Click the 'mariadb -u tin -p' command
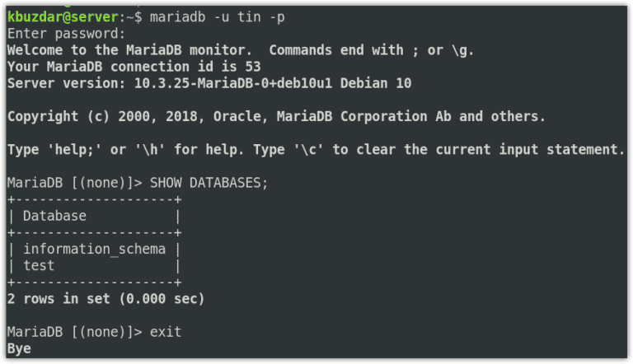Viewport: 633px width, 364px height. click(x=218, y=17)
